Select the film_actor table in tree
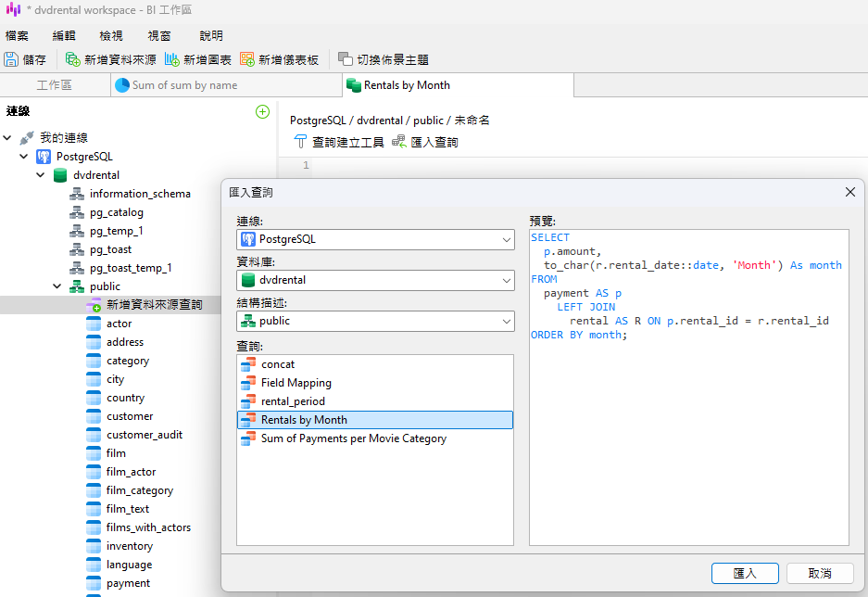 [131, 472]
